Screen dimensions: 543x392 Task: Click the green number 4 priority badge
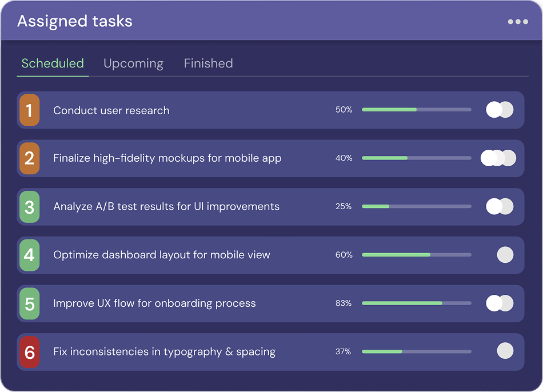(x=29, y=255)
